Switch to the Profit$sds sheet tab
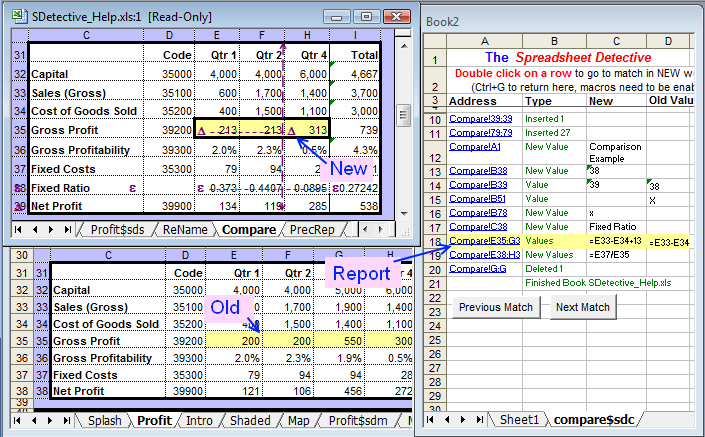 tap(117, 230)
